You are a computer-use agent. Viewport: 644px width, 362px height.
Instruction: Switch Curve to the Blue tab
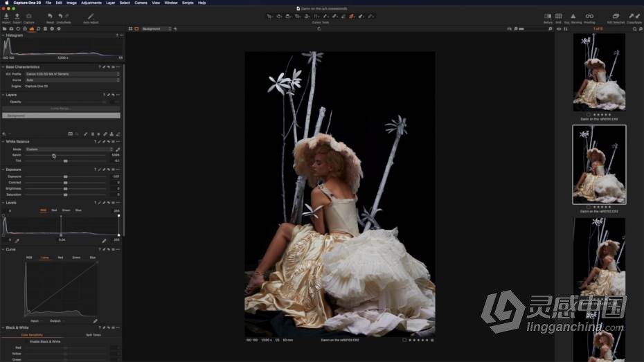[x=93, y=257]
